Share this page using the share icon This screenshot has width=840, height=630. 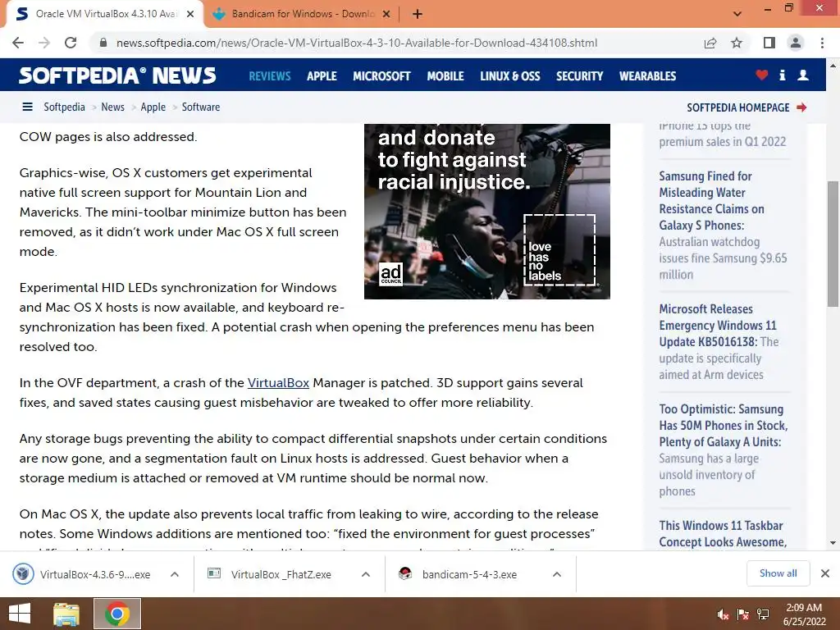click(710, 43)
